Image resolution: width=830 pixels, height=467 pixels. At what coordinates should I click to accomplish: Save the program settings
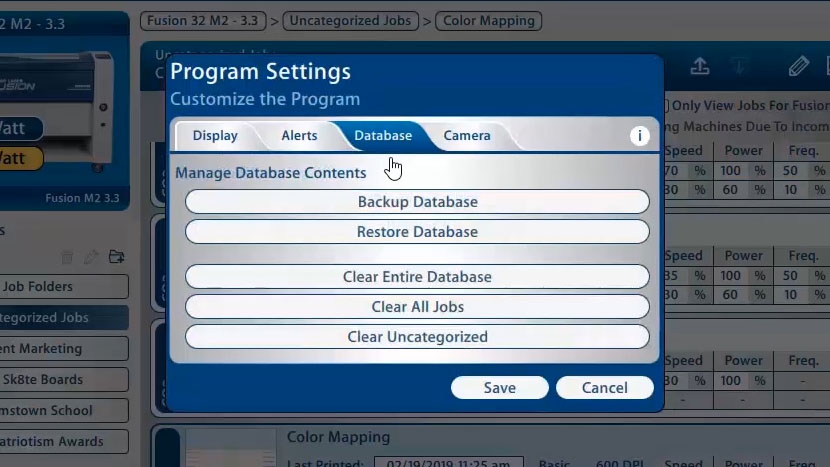(499, 388)
